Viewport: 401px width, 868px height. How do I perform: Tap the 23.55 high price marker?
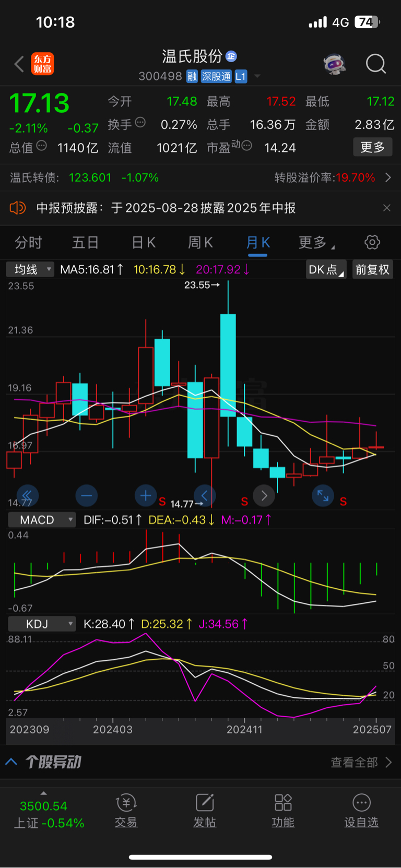point(202,285)
